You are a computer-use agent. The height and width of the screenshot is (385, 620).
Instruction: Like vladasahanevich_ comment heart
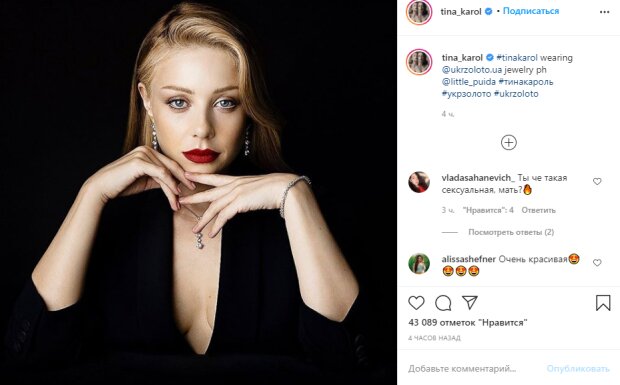597,181
